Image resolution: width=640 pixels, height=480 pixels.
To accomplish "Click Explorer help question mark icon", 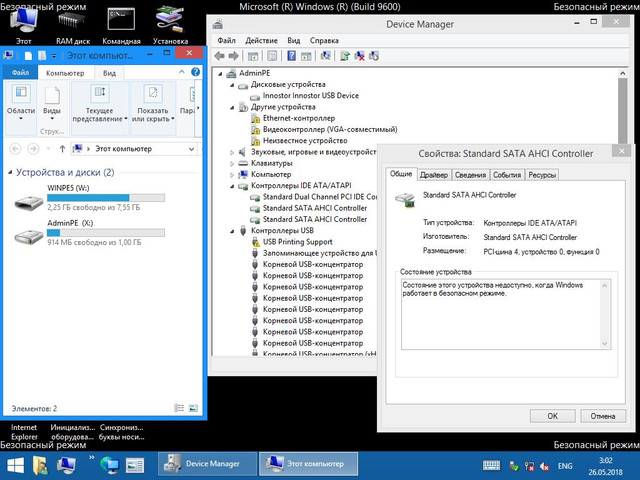I will coord(196,72).
